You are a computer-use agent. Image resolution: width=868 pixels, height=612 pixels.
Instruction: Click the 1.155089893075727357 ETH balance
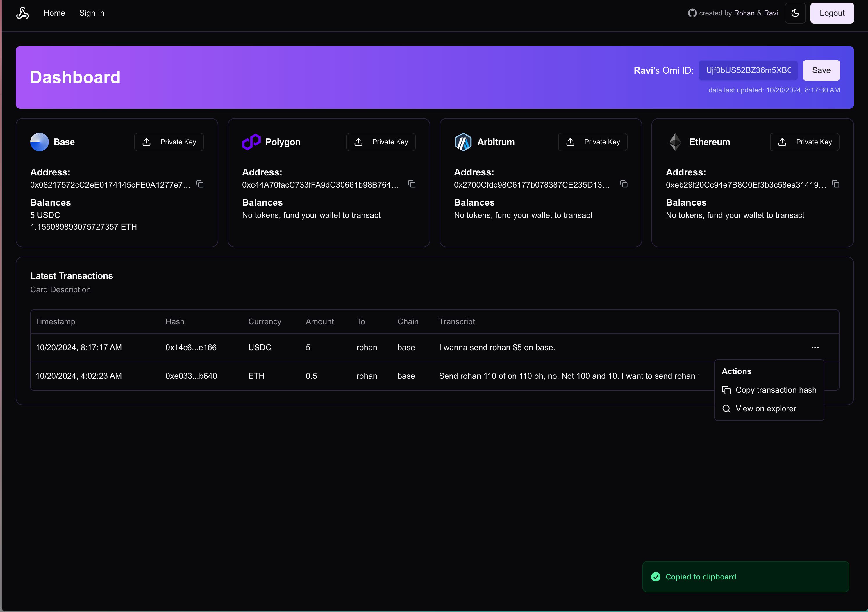[x=83, y=227]
